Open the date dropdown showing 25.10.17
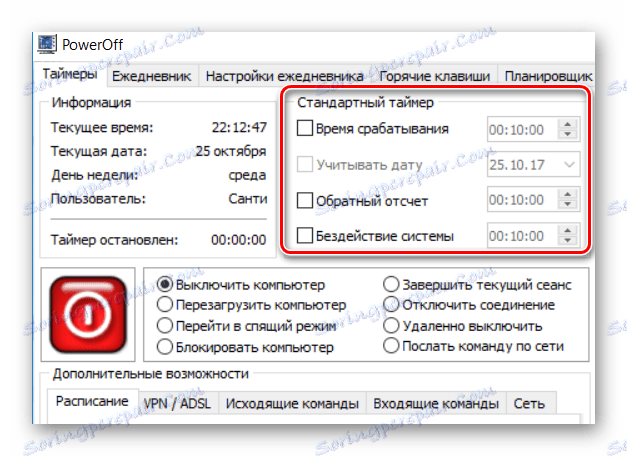The image size is (627, 456). pos(569,164)
